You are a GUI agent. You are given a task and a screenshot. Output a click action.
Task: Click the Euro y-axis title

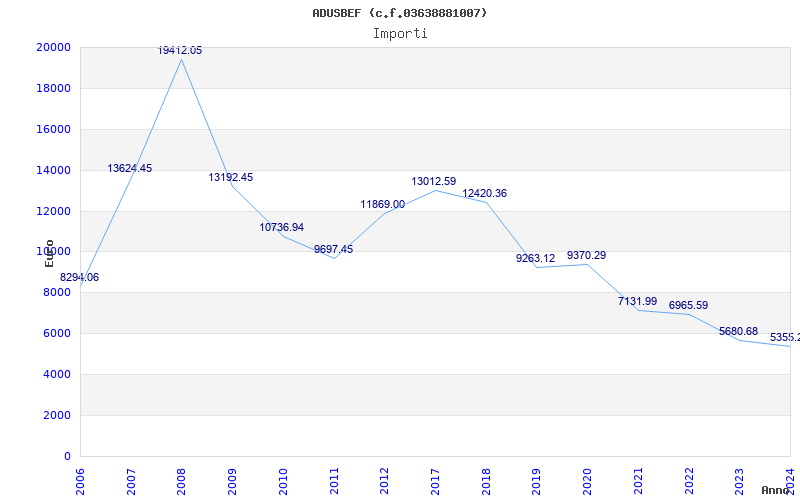tap(49, 253)
